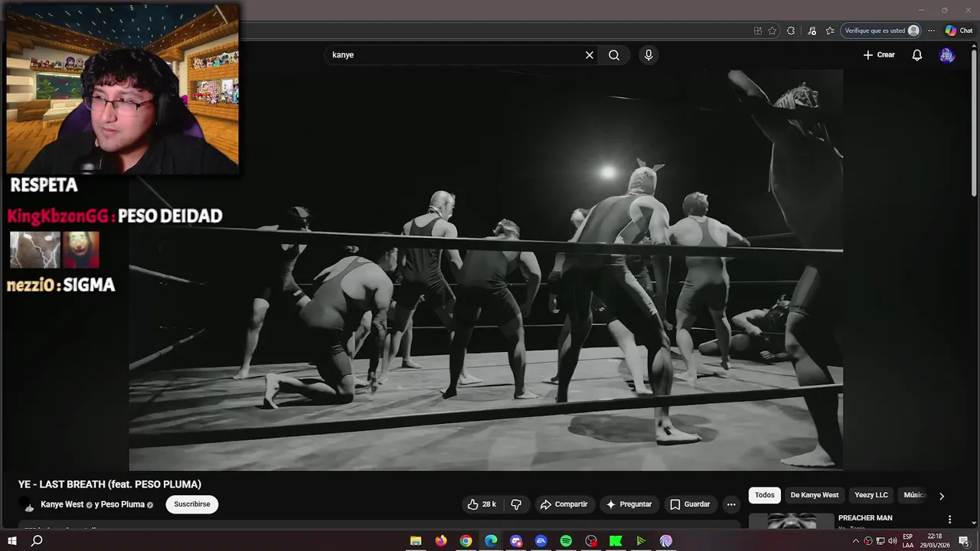The height and width of the screenshot is (551, 980).
Task: Open File Explorer from taskbar
Action: (x=416, y=541)
